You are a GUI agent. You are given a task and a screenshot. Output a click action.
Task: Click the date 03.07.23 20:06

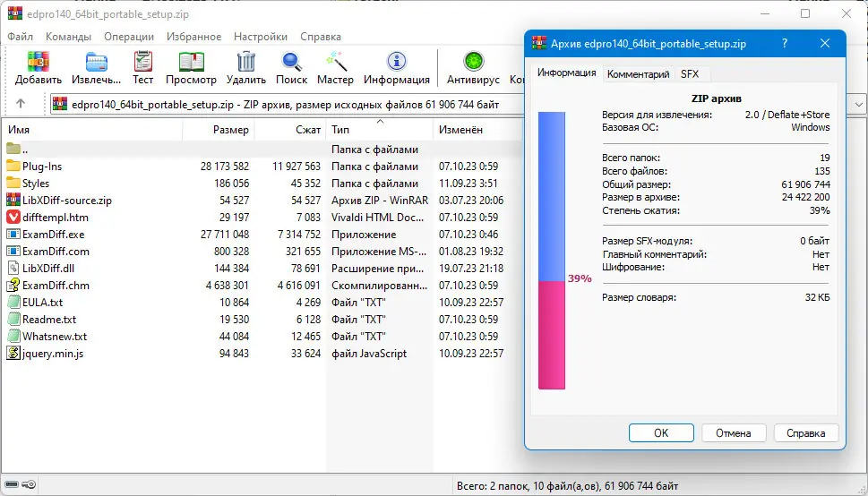tap(471, 200)
